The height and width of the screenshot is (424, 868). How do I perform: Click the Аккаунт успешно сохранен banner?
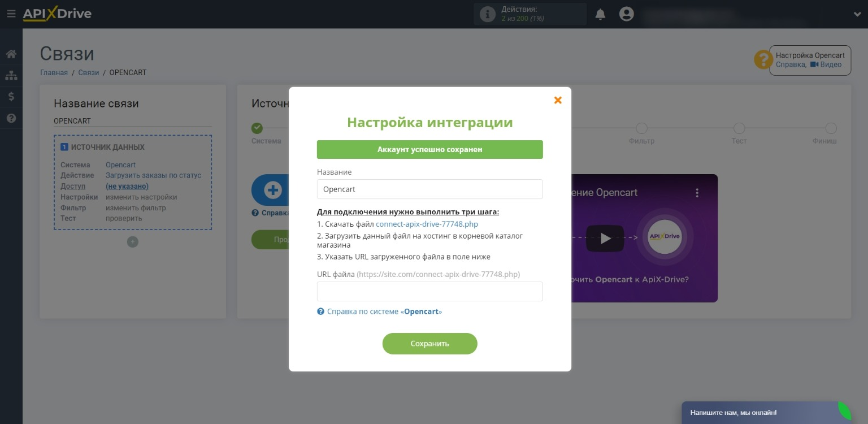pos(429,150)
